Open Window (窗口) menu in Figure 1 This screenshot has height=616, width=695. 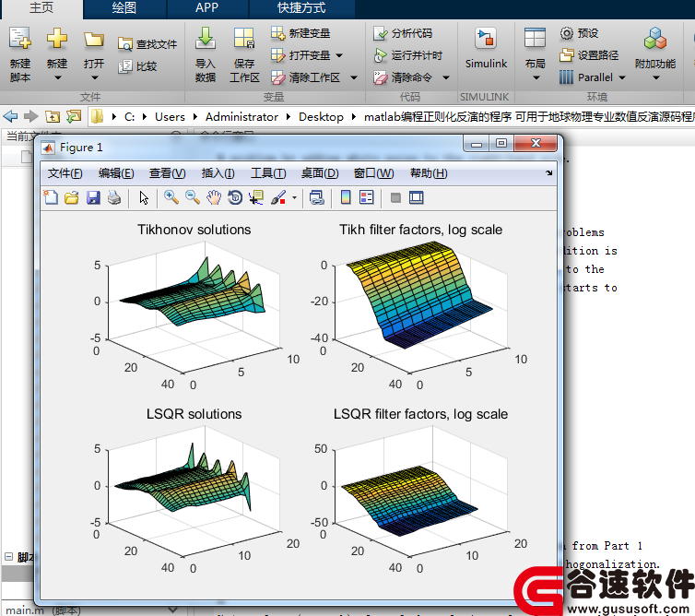[x=373, y=173]
